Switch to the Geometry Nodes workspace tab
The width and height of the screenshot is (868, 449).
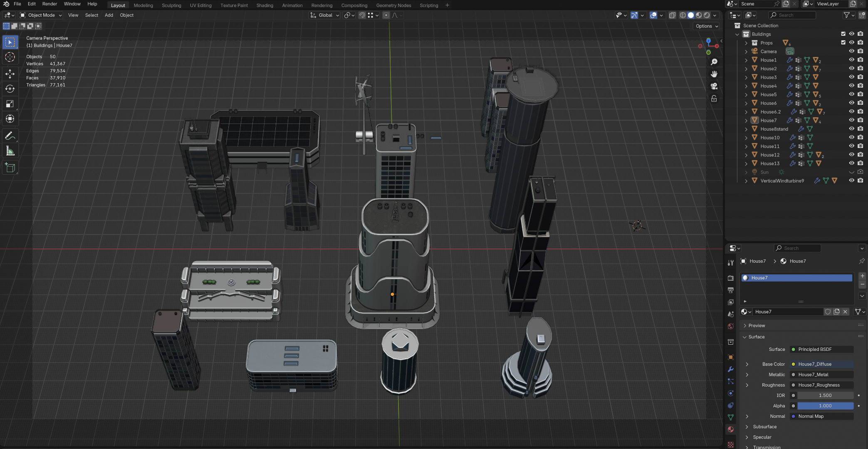393,5
